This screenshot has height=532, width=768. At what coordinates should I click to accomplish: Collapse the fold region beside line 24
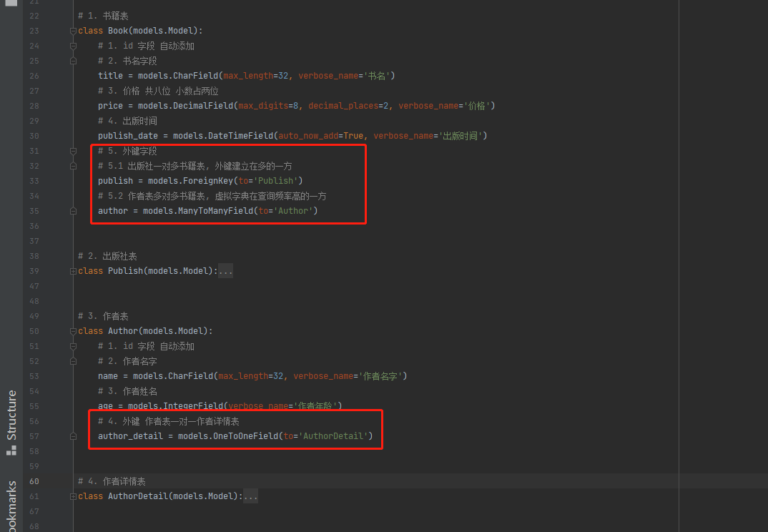73,45
